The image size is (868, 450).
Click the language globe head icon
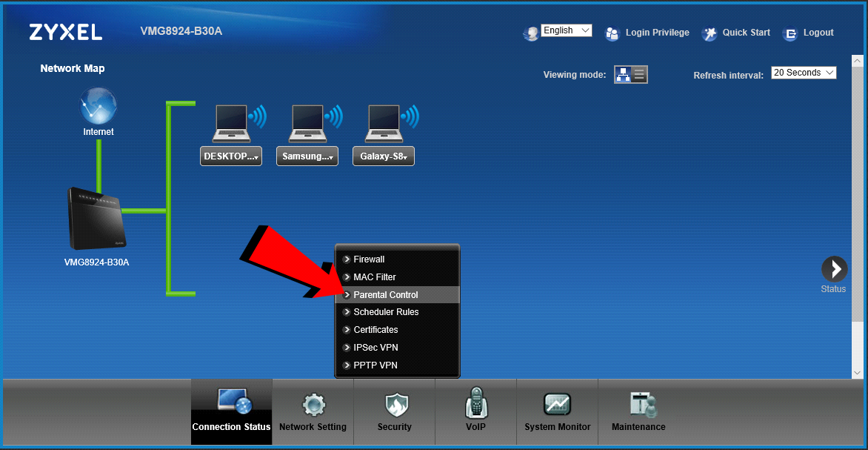(531, 33)
